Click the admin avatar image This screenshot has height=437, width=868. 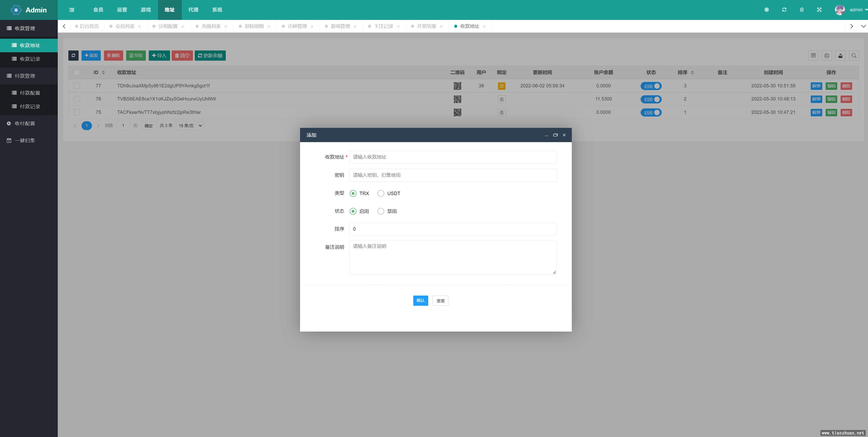point(839,10)
